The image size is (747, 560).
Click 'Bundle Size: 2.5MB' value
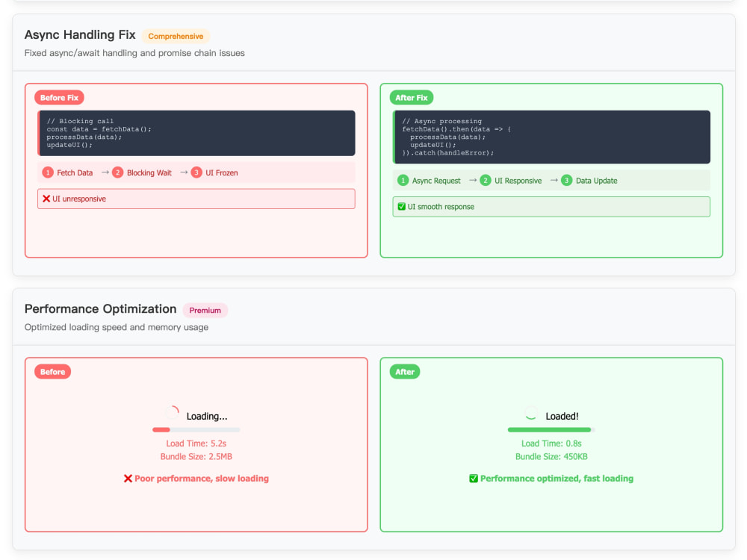(x=196, y=457)
